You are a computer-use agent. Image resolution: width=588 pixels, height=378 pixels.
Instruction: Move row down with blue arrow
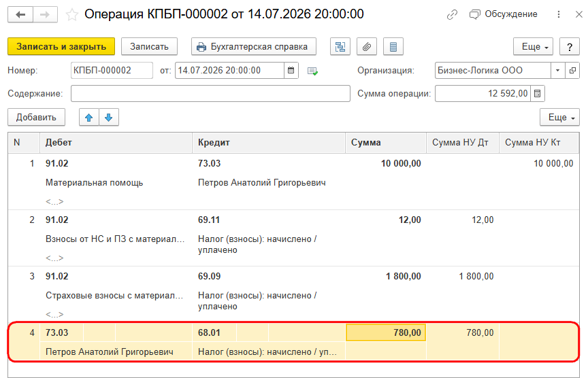(109, 117)
